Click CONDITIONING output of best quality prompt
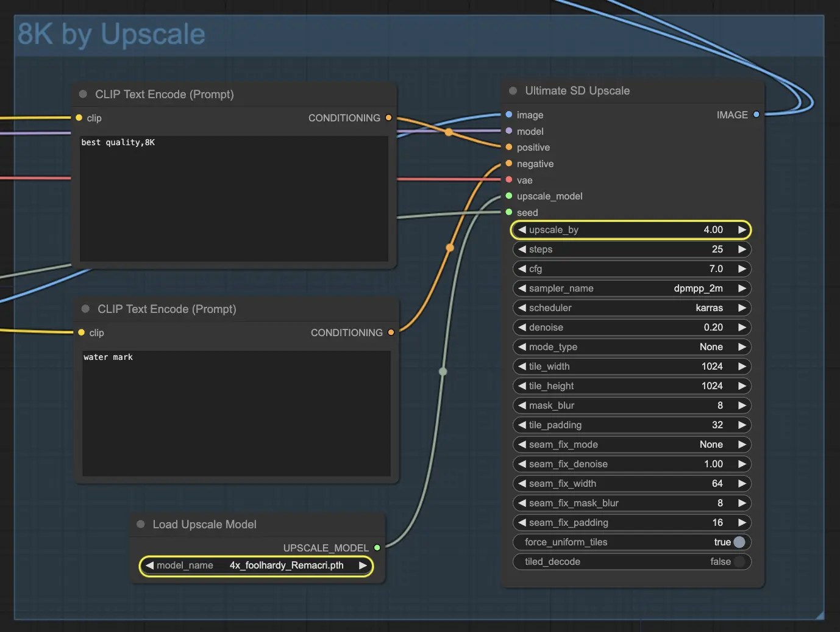Viewport: 840px width, 632px height. point(388,118)
